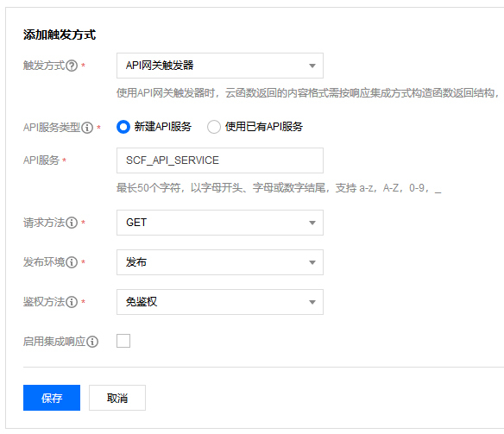Click help icon next to 触发方式
Image resolution: width=504 pixels, height=434 pixels.
(x=72, y=66)
